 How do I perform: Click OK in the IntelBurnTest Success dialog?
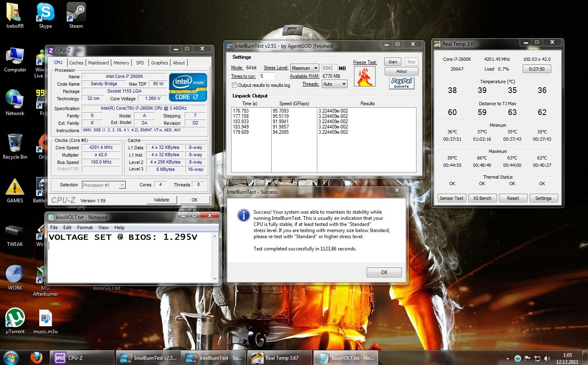384,272
